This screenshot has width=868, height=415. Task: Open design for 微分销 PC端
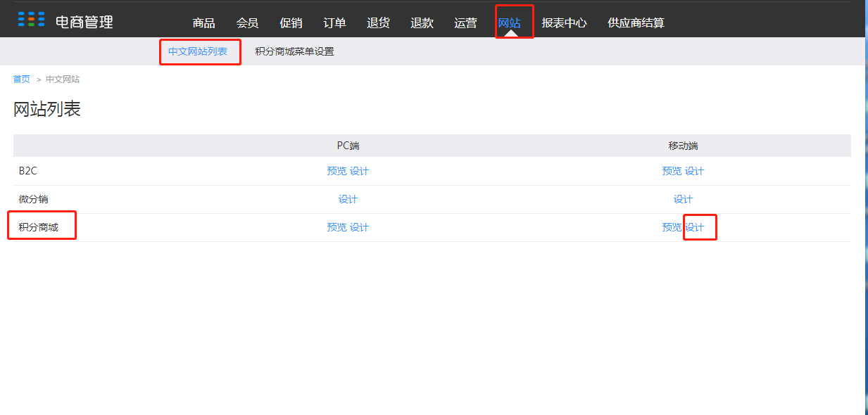point(348,199)
